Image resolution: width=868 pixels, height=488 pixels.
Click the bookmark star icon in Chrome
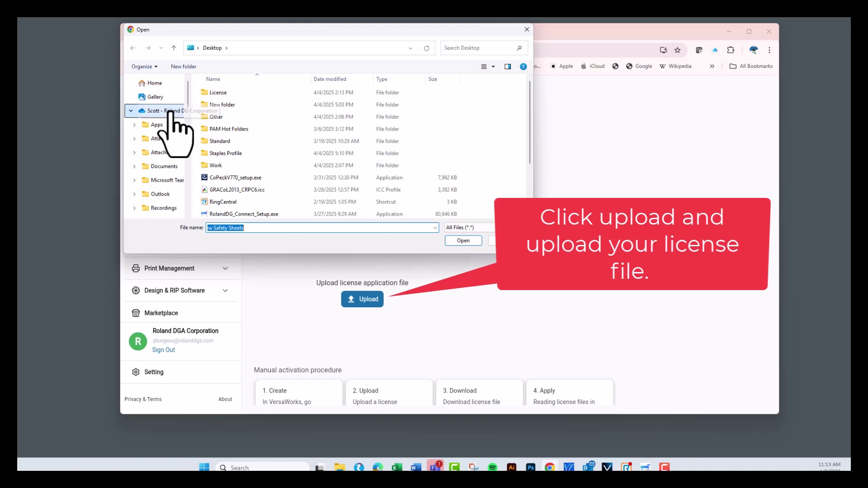click(x=677, y=50)
